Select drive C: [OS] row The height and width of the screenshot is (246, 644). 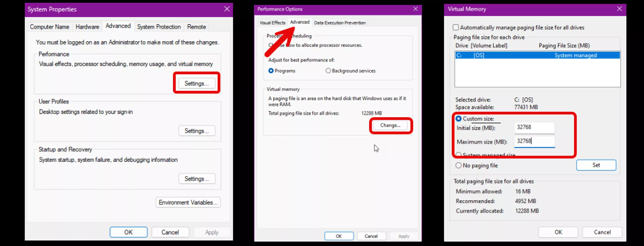[537, 55]
